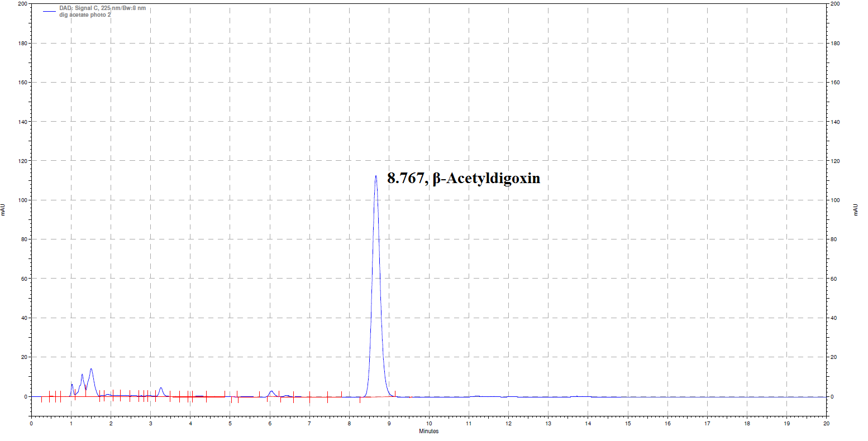868x441 pixels.
Task: Select the right 'mAU' axis title
Action: (855, 210)
